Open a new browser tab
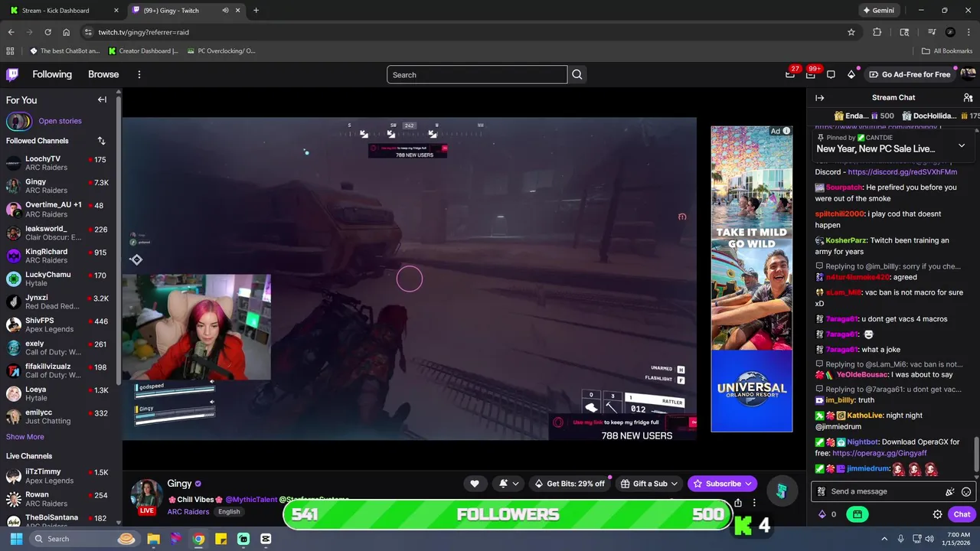 click(x=256, y=11)
